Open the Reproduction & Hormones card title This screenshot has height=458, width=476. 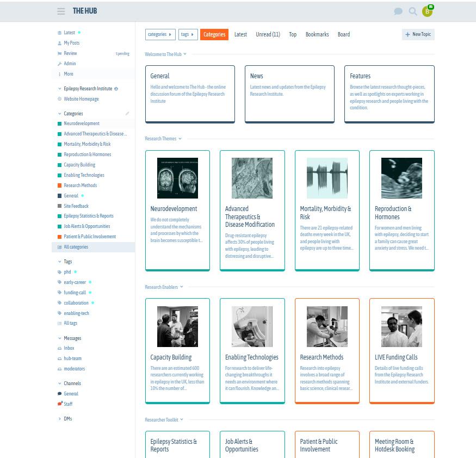point(393,213)
